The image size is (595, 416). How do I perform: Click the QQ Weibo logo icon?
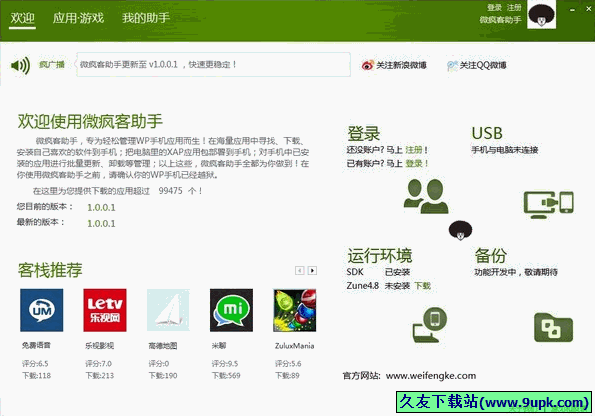click(452, 66)
